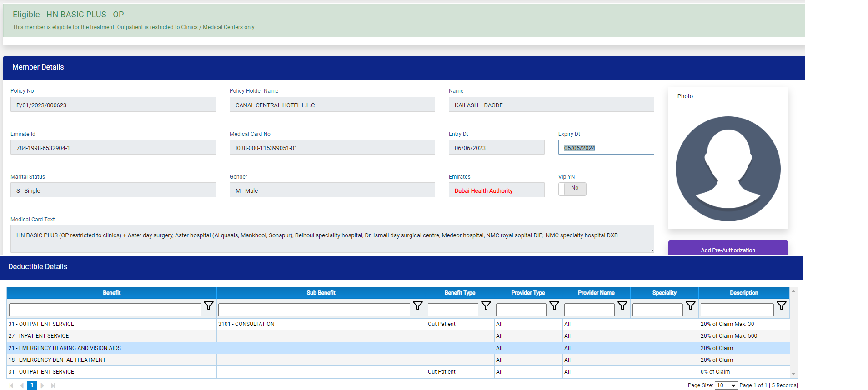Click the member photo placeholder
The image size is (868, 390).
coord(728,169)
